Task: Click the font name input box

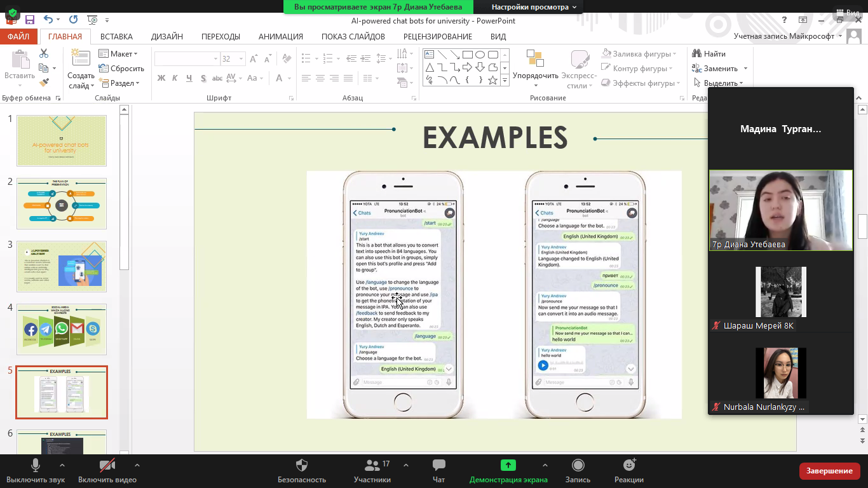Action: coord(187,58)
